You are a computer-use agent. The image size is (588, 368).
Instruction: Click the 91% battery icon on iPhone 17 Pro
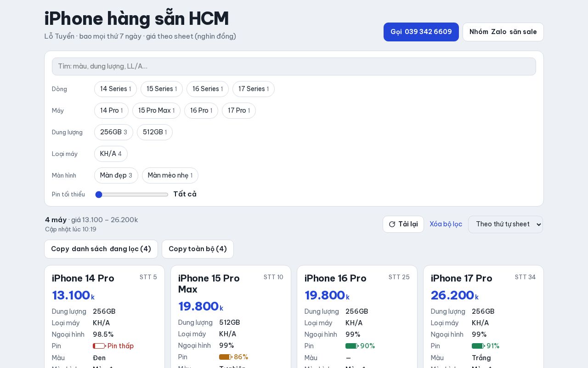[478, 346]
